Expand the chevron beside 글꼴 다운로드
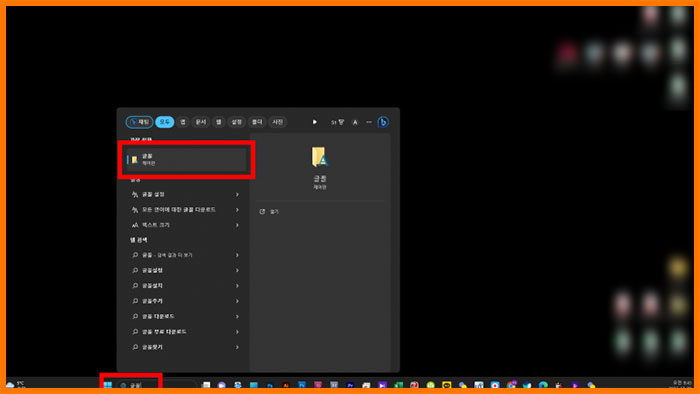 pyautogui.click(x=237, y=316)
